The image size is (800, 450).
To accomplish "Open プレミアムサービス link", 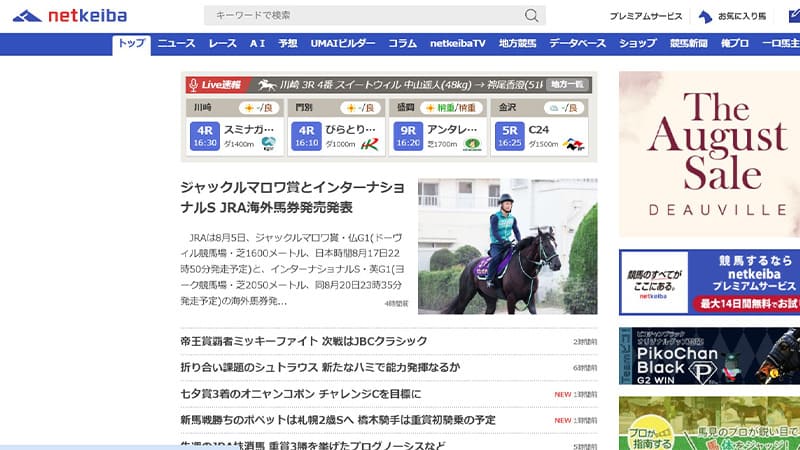I will [646, 16].
